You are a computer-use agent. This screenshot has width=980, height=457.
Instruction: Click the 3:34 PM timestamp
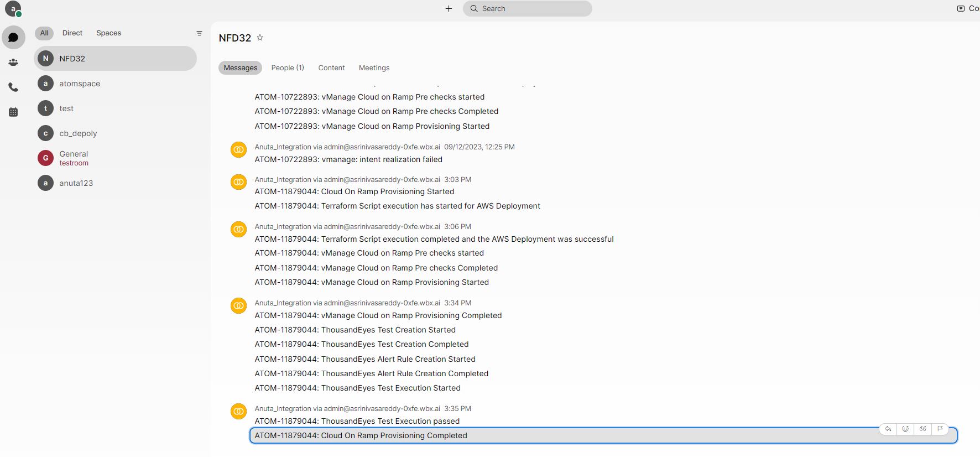pyautogui.click(x=457, y=303)
